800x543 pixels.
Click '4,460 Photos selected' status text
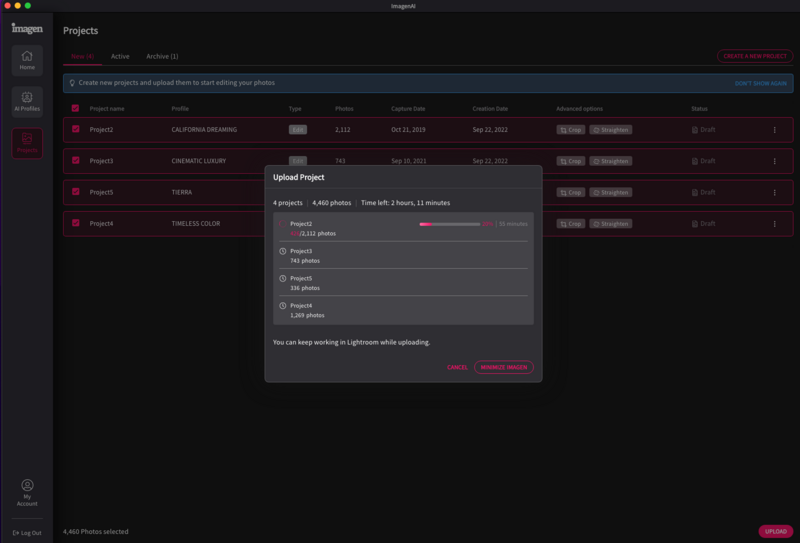pos(95,531)
